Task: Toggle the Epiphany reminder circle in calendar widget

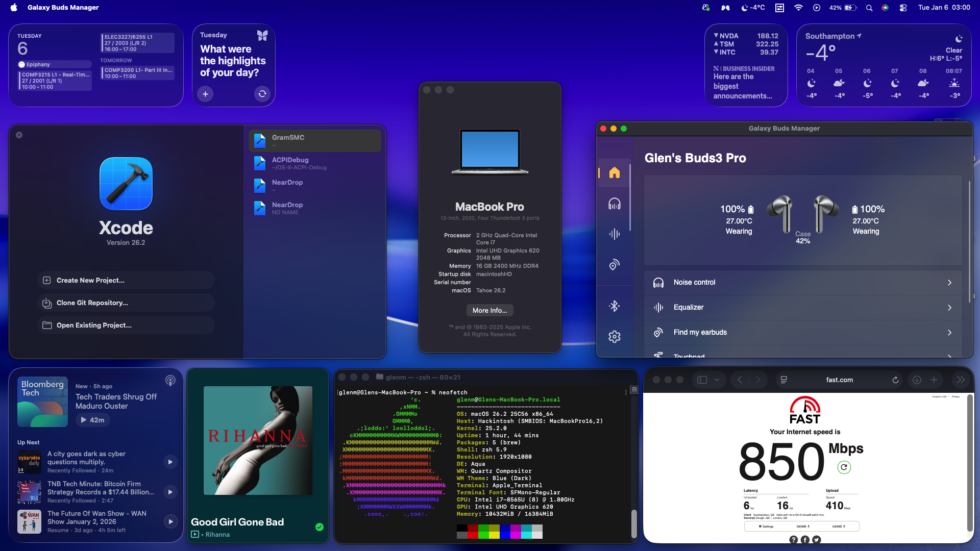Action: (21, 65)
